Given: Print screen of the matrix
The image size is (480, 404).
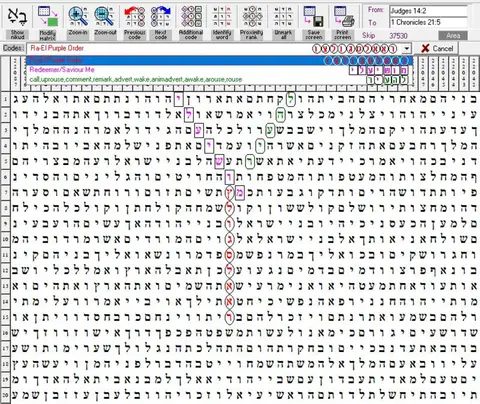Looking at the screenshot, I should 343,21.
